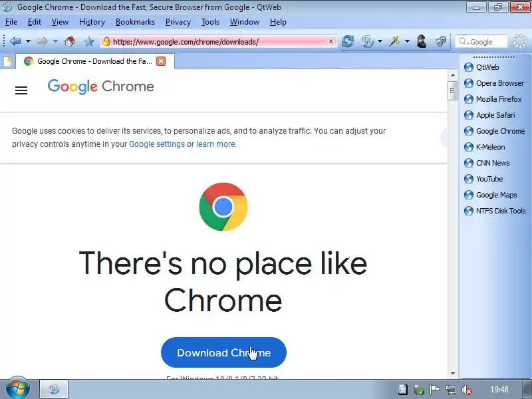Image resolution: width=532 pixels, height=399 pixels.
Task: Open the forward history dropdown arrow
Action: click(x=55, y=41)
